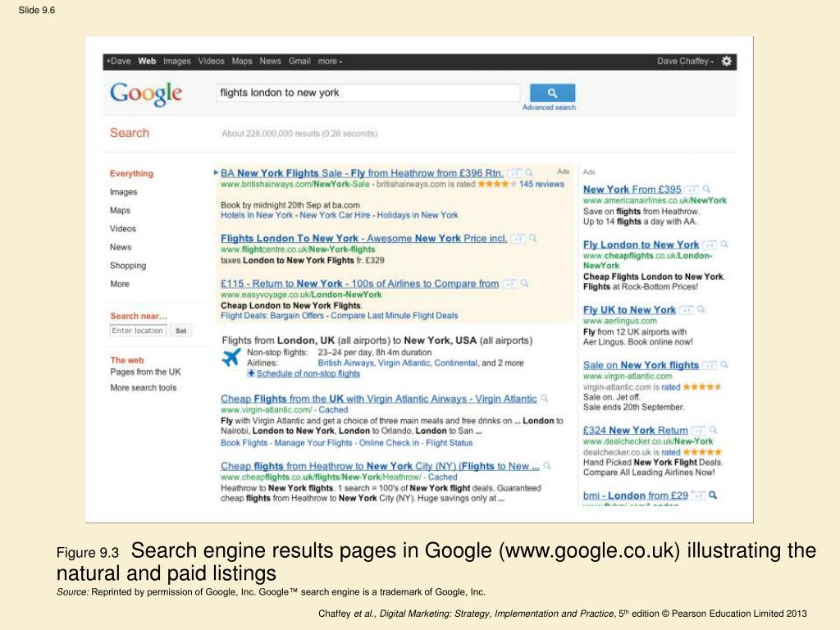Click the Set location button

(x=181, y=331)
